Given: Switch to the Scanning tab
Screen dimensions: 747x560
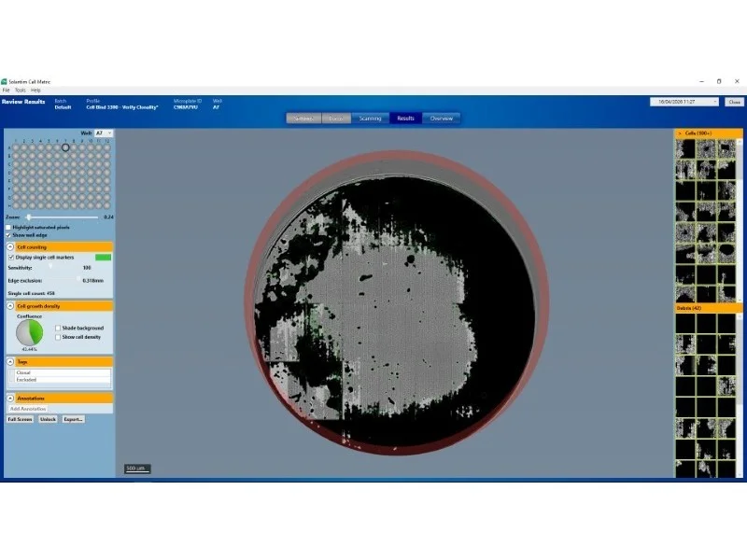Looking at the screenshot, I should [x=370, y=119].
